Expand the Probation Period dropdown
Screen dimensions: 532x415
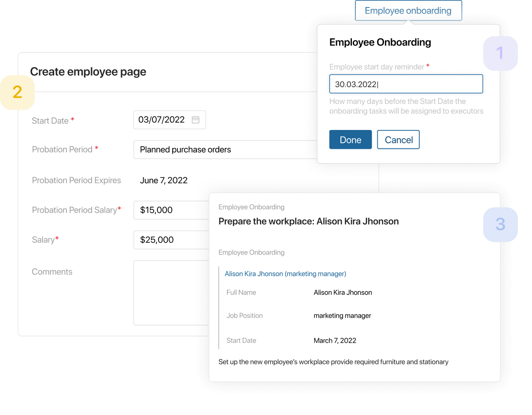225,150
